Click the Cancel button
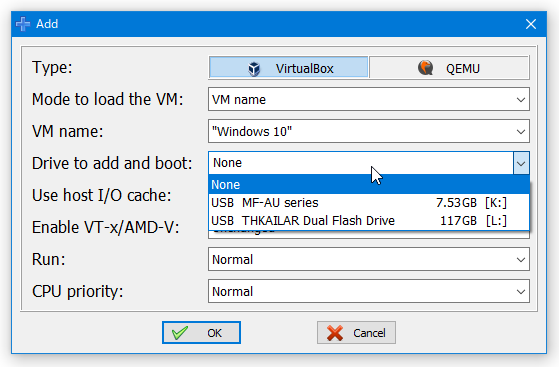This screenshot has height=367, width=559. (x=357, y=333)
